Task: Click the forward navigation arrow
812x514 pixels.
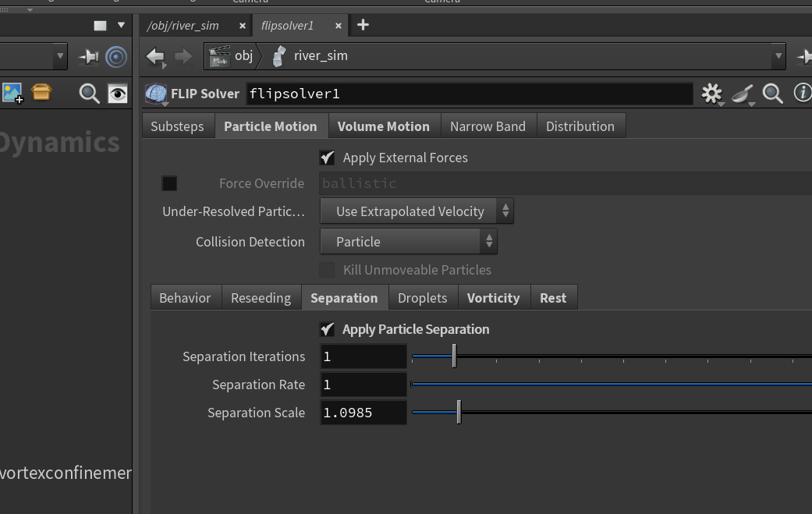Action: coord(183,56)
